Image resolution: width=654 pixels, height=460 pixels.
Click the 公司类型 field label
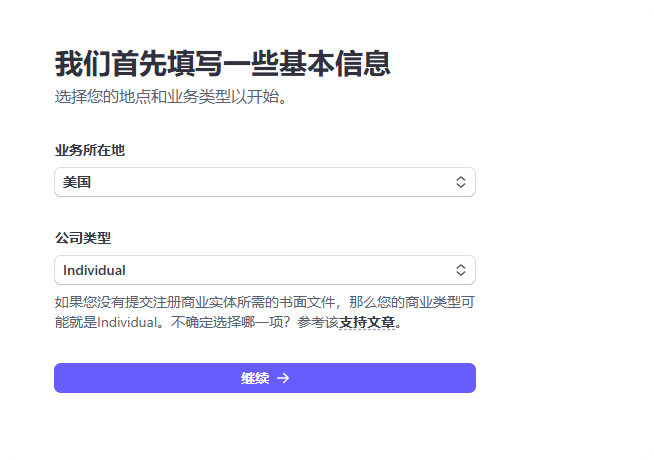(82, 238)
